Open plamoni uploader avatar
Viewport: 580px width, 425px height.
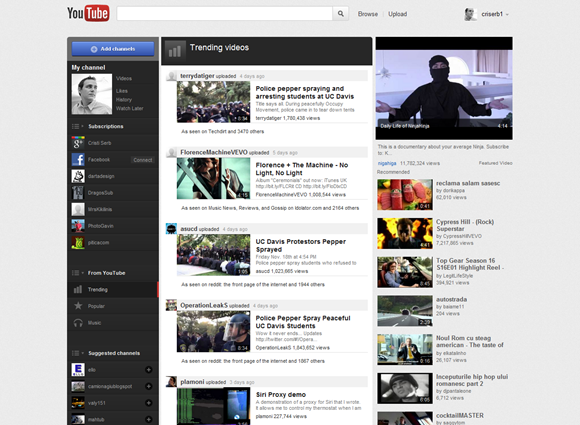pyautogui.click(x=171, y=382)
